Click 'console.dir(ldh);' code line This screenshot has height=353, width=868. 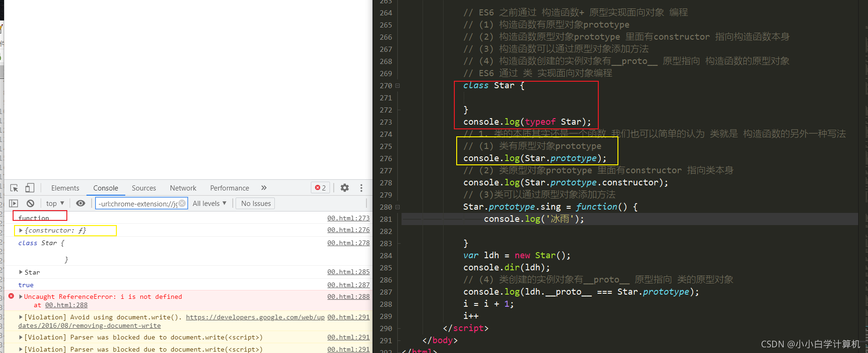[x=506, y=268]
